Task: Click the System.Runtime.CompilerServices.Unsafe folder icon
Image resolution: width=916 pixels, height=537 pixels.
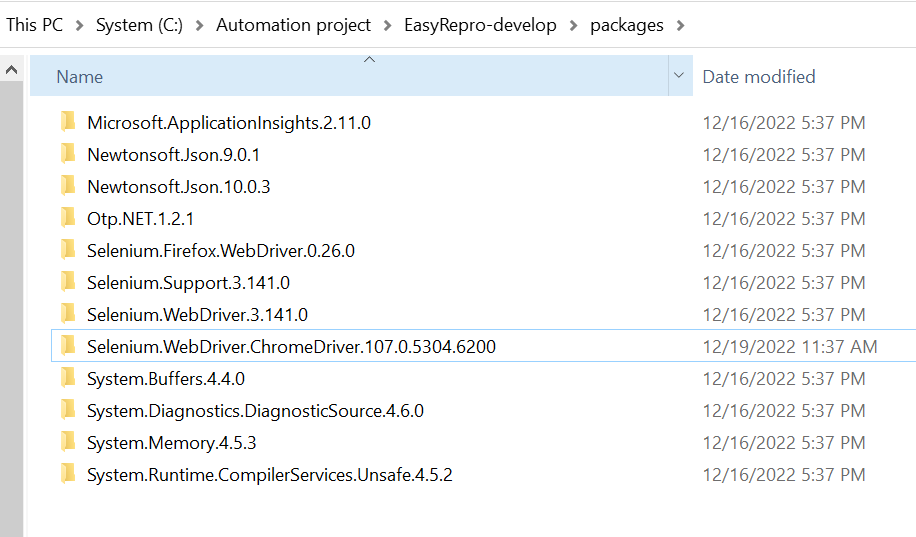Action: click(x=68, y=475)
